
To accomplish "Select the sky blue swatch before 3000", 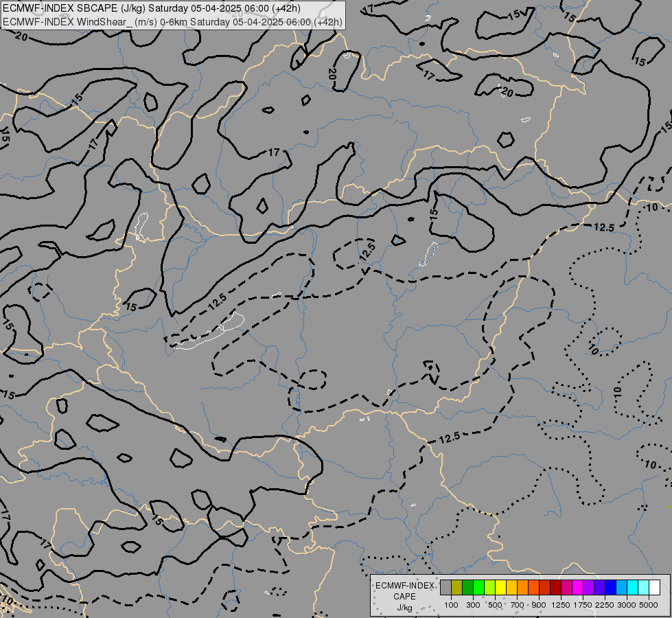I will (622, 588).
